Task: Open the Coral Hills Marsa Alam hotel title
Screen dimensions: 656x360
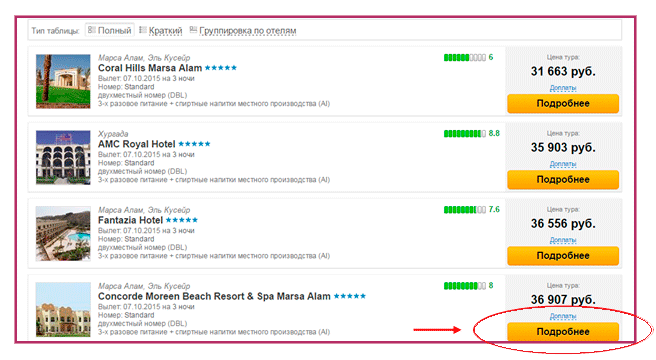Action: 150,68
